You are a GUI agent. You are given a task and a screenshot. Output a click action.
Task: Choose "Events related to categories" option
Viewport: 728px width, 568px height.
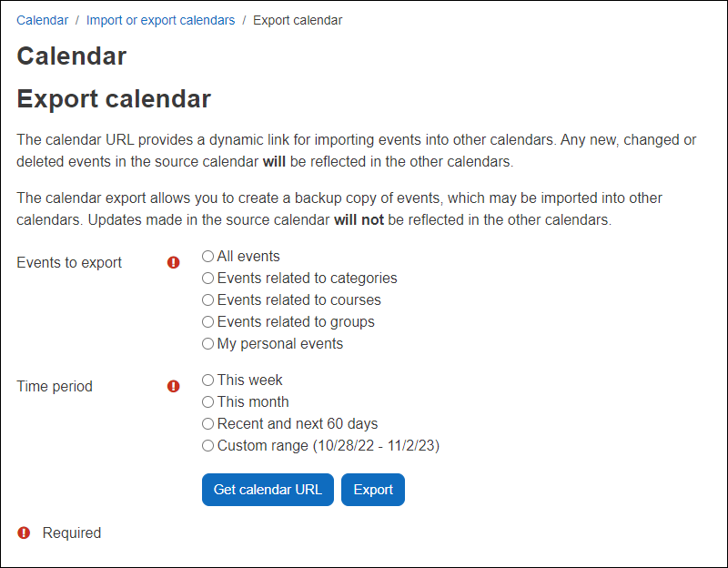(x=207, y=278)
